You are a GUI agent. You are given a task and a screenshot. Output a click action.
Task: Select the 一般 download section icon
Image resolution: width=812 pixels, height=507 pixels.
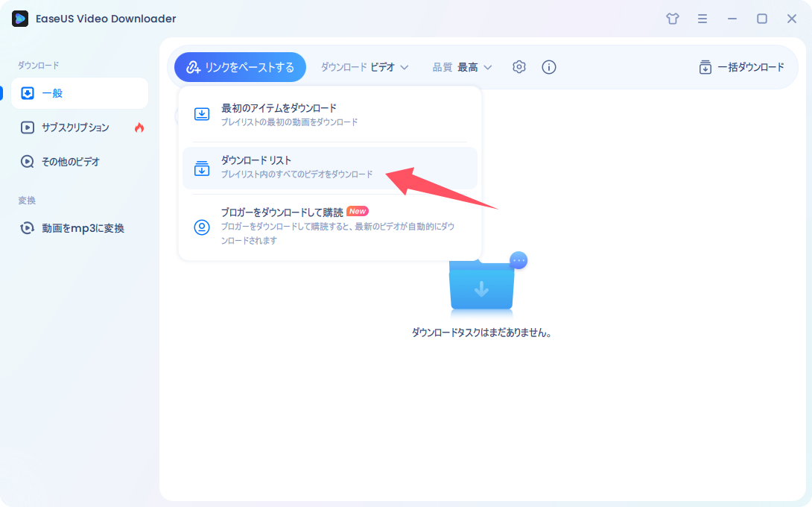31,92
